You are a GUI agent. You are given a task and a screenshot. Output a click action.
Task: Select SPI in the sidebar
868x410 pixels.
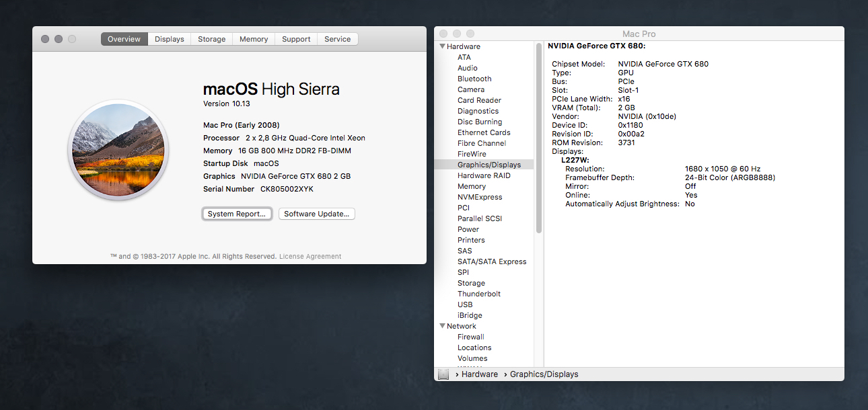[x=463, y=272]
